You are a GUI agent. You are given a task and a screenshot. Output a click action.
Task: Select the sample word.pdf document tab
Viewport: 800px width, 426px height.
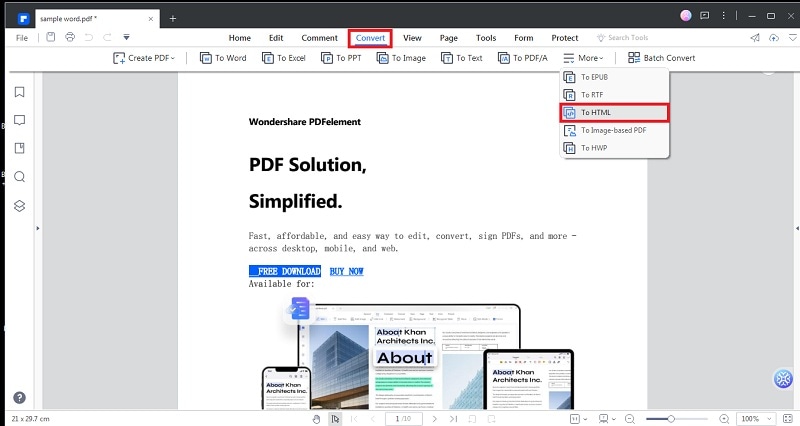[96, 19]
